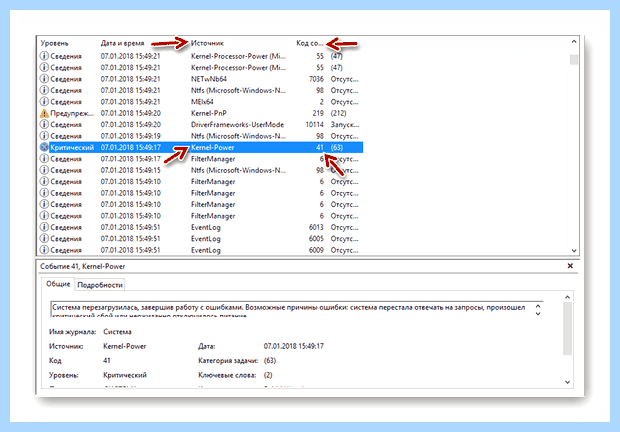
Task: Click the warning triangle icon in Kernel-PnP row
Action: coord(44,113)
